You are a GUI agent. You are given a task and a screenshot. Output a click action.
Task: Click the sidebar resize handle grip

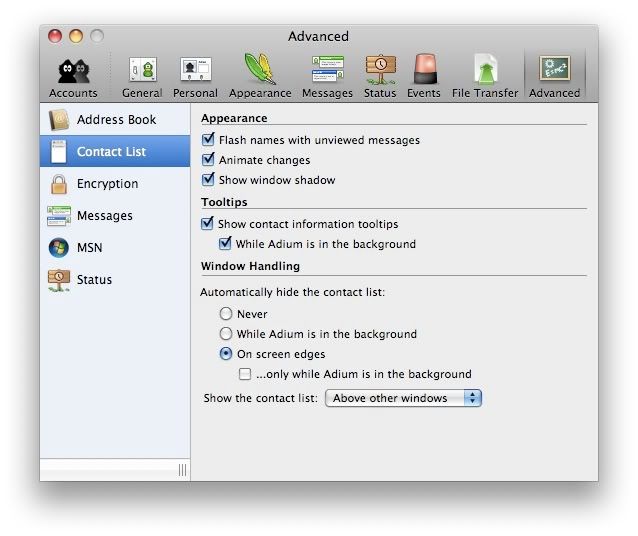pos(182,470)
